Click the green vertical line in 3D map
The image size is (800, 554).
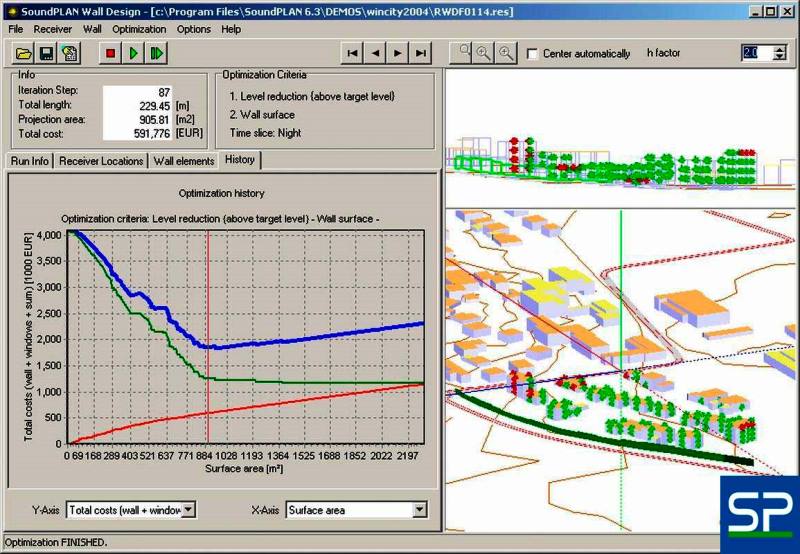pyautogui.click(x=621, y=291)
